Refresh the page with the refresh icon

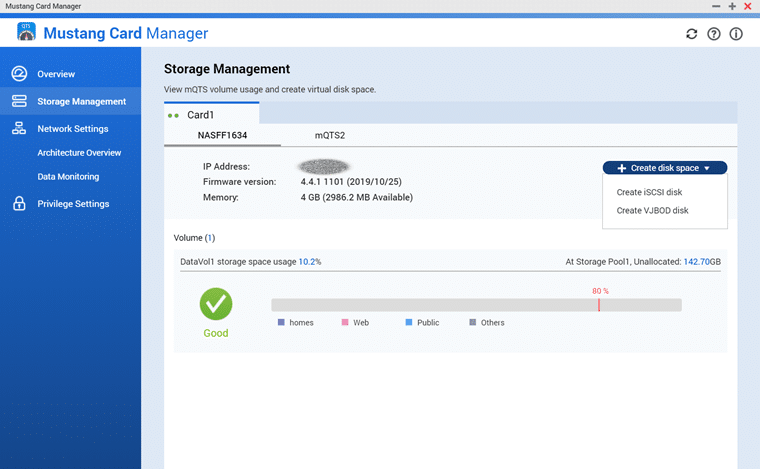pos(692,34)
